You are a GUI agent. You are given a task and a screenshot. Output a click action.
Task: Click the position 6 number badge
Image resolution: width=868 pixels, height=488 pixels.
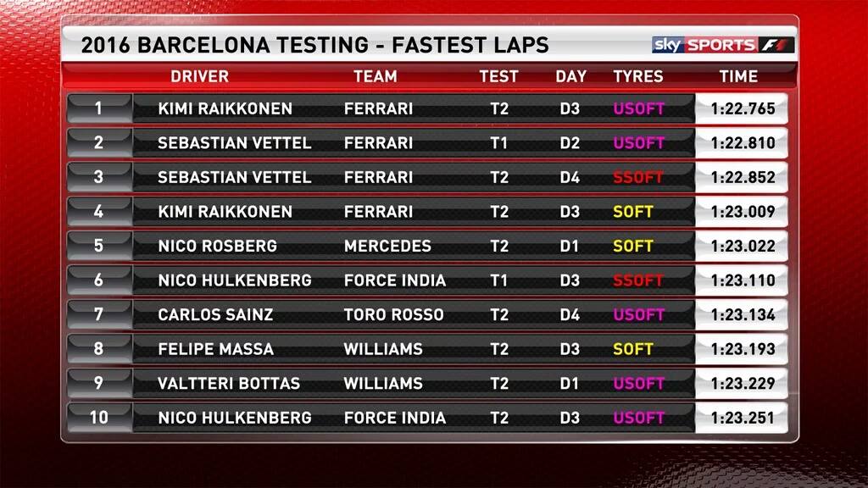tap(98, 280)
